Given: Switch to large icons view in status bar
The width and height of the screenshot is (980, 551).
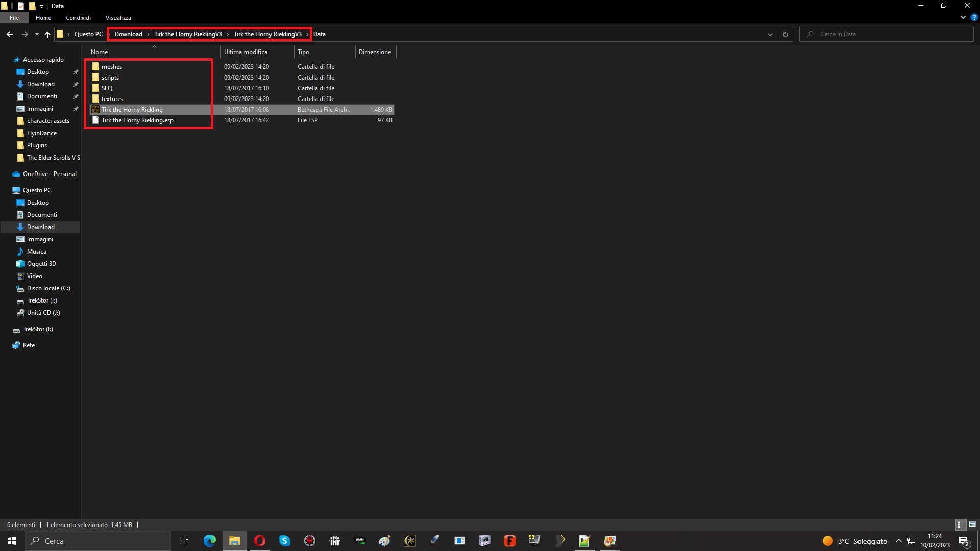Looking at the screenshot, I should [x=972, y=524].
